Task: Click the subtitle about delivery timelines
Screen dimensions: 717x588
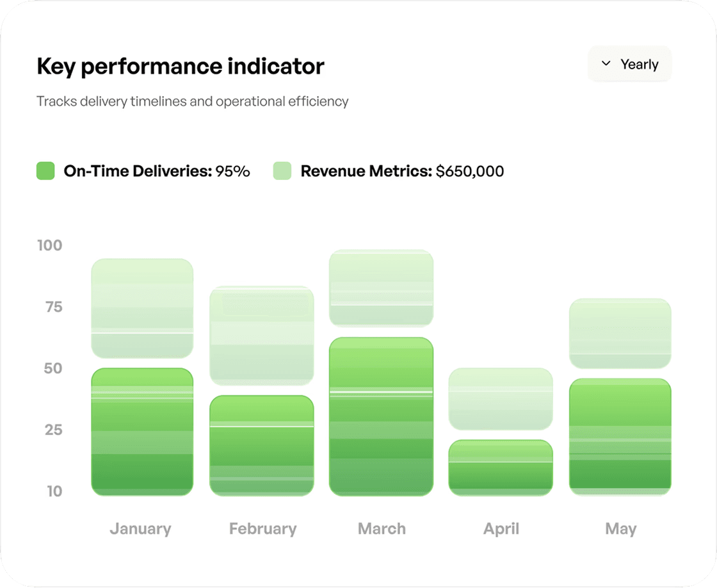Action: [192, 101]
